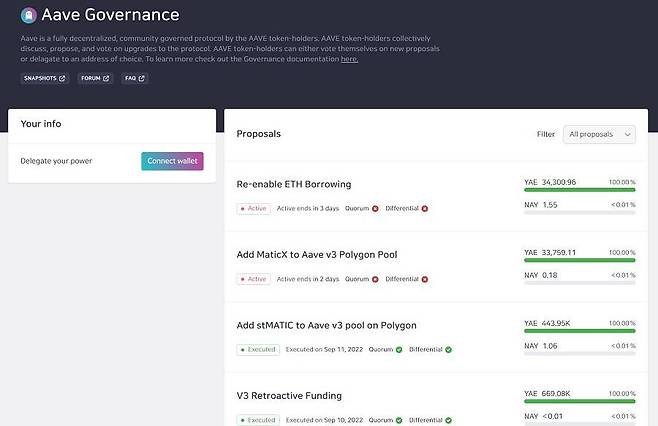
Task: Expand the All proposals filter dropdown
Action: (599, 134)
